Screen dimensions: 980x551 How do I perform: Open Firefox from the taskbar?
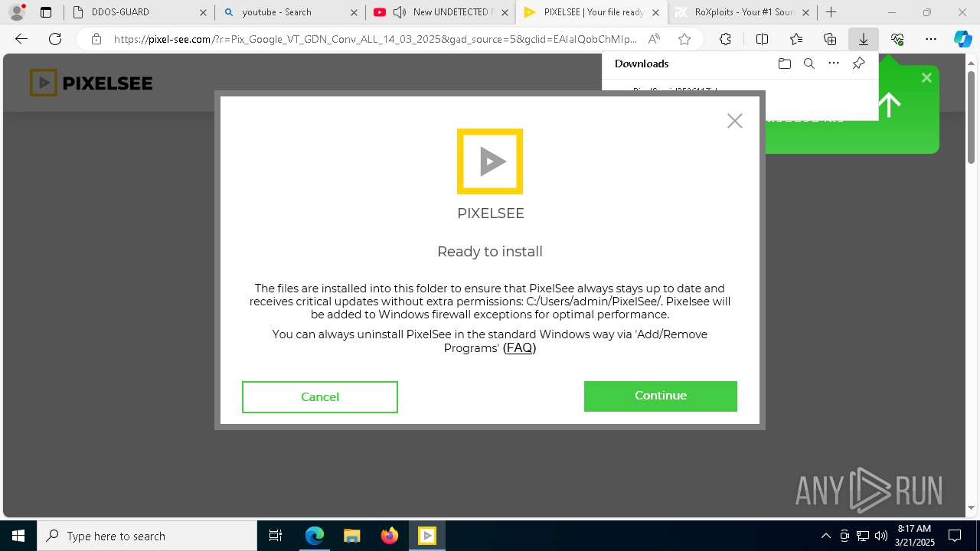(389, 536)
